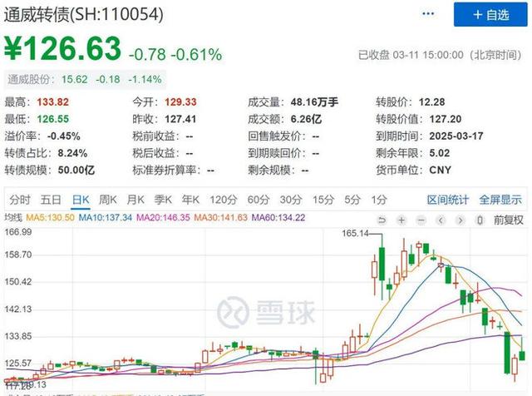Switch to 1分 interval tab

379,200
